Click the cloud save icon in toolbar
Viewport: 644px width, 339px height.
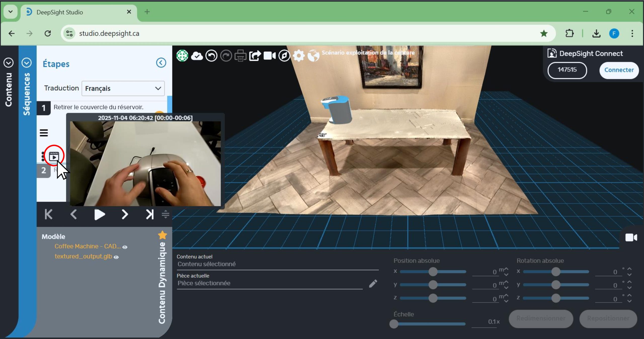point(197,56)
